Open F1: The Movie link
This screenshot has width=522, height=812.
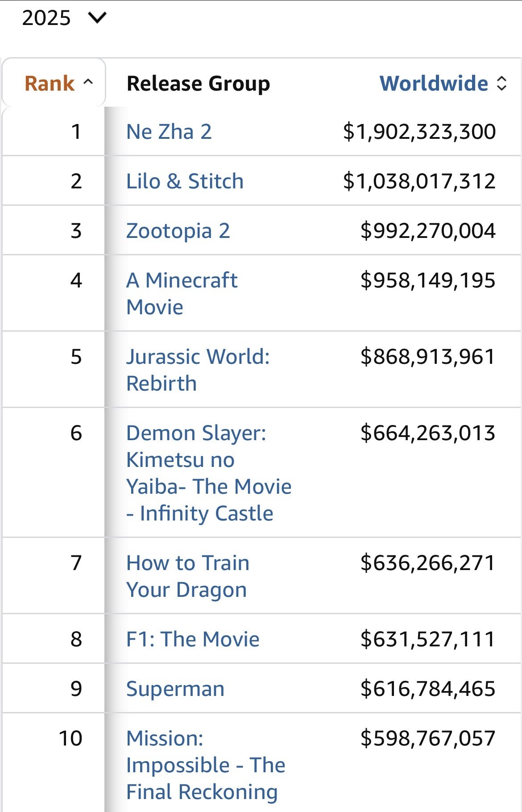pyautogui.click(x=193, y=639)
